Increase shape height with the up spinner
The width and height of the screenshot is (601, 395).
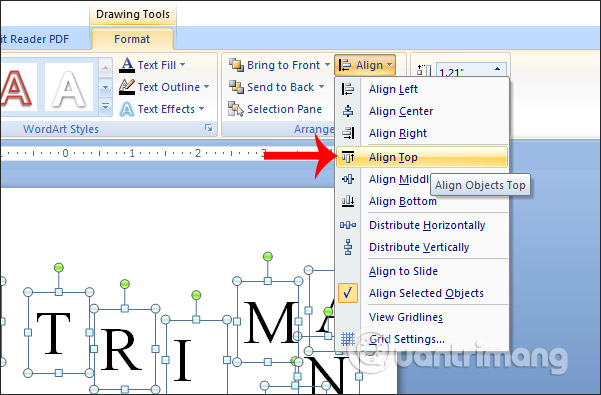pyautogui.click(x=497, y=69)
